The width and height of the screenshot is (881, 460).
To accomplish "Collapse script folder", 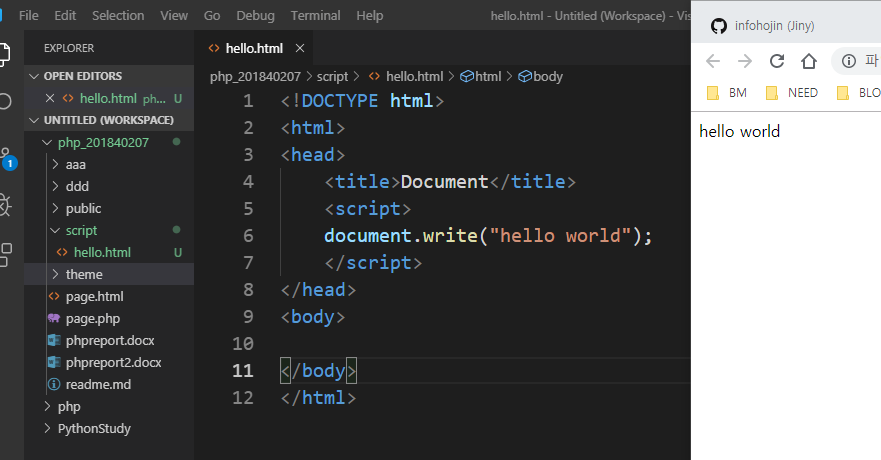I will click(55, 230).
